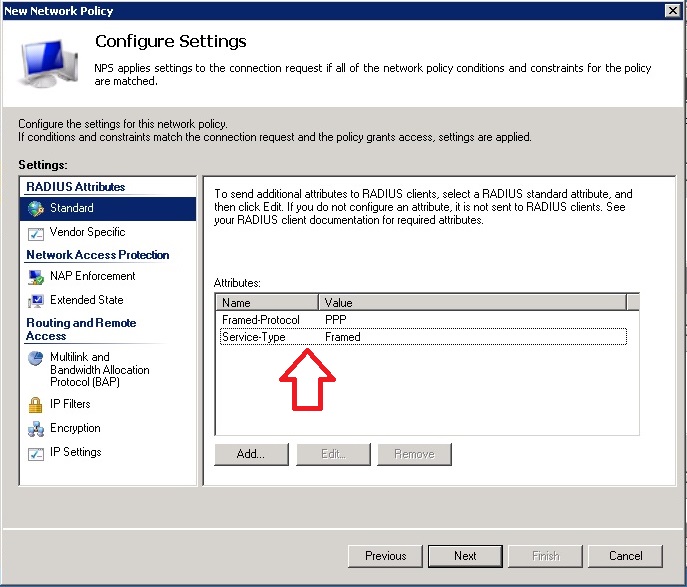Select Vendor Specific settings item

[87, 232]
